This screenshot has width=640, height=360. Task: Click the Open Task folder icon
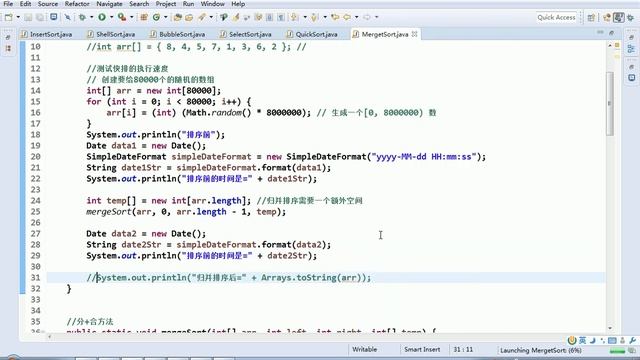point(189,17)
